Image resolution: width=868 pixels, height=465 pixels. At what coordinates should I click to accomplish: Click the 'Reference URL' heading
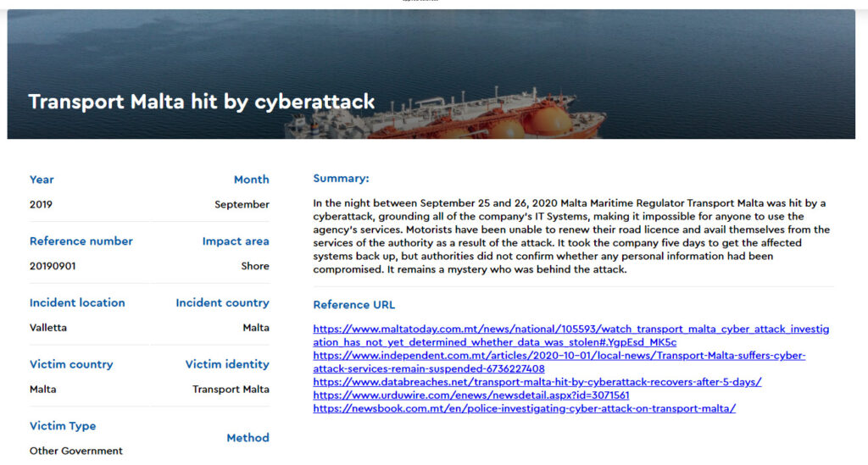[x=353, y=305]
